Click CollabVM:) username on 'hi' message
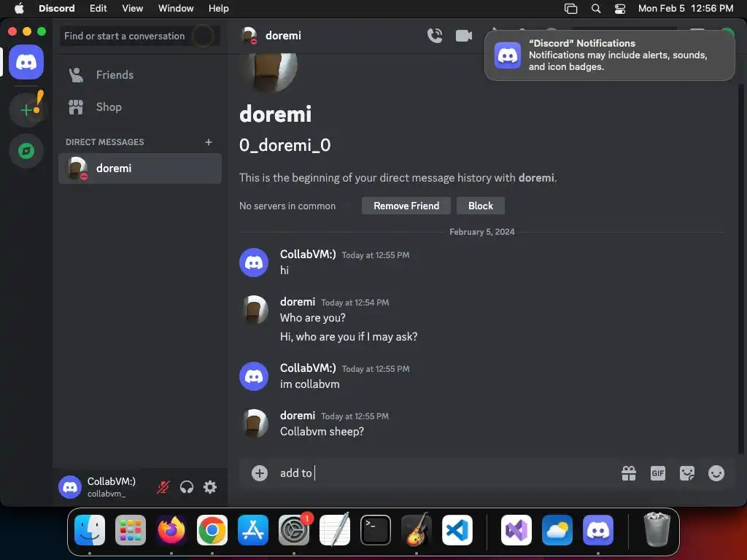Screen dimensions: 747x560 [308, 254]
